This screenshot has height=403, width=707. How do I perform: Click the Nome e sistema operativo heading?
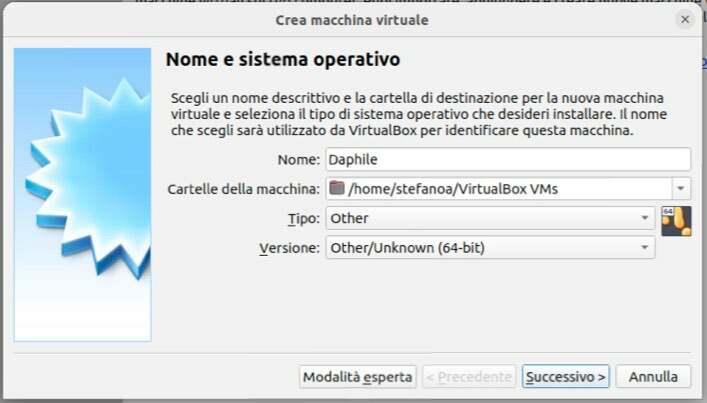pyautogui.click(x=283, y=60)
